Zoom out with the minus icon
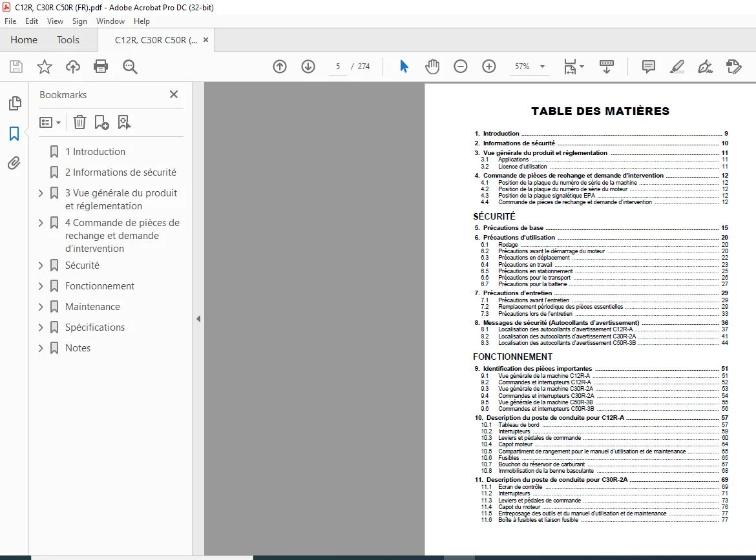The height and width of the screenshot is (560, 756). (x=461, y=67)
